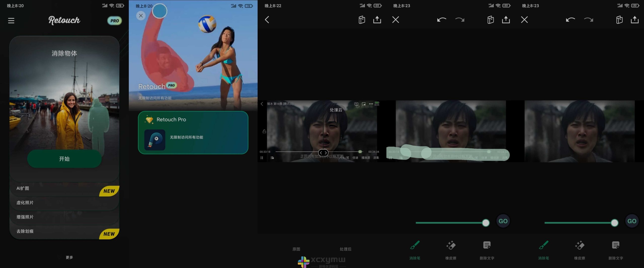Adjust the brush size slider

(485, 222)
